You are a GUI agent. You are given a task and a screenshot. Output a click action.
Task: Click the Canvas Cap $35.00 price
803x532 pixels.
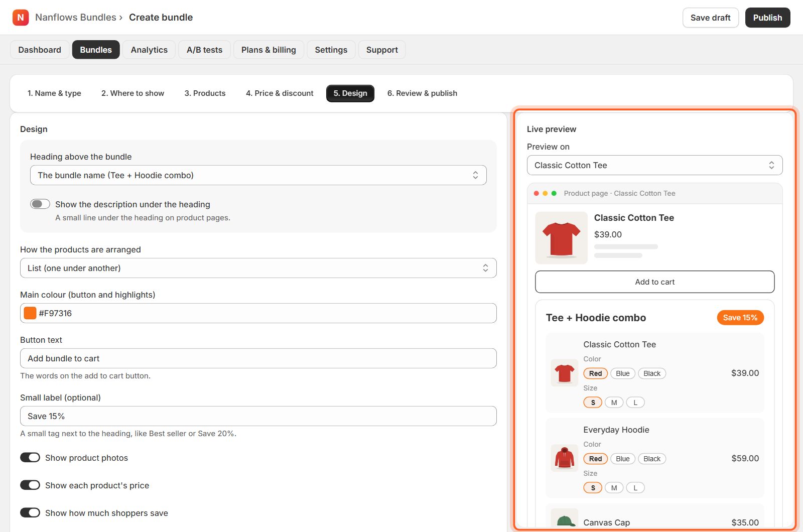[745, 522]
